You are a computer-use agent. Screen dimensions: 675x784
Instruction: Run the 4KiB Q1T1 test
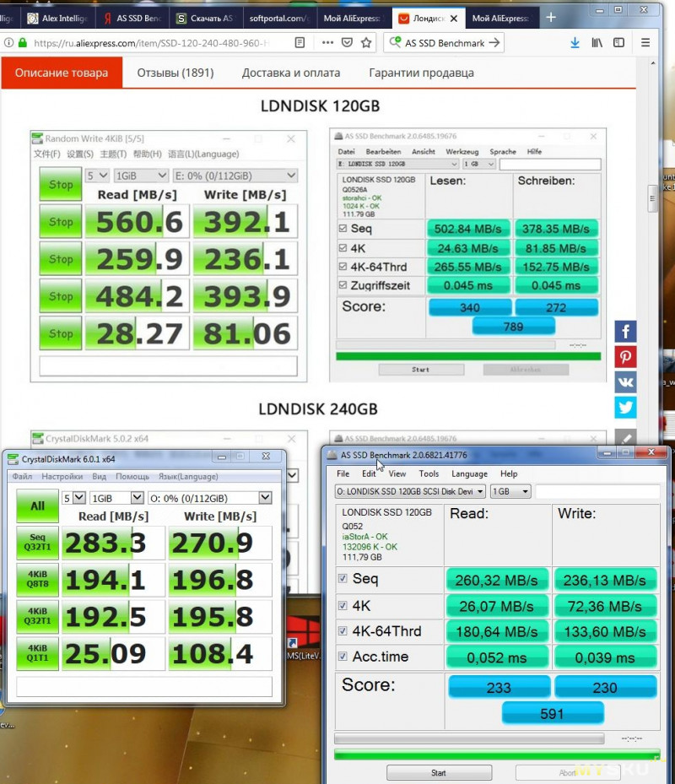(x=37, y=653)
